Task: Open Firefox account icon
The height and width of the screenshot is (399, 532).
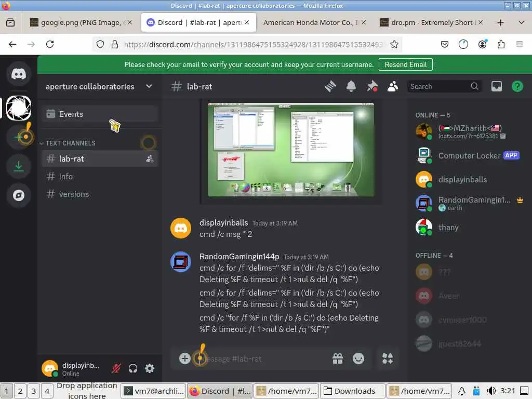Action: [x=482, y=44]
